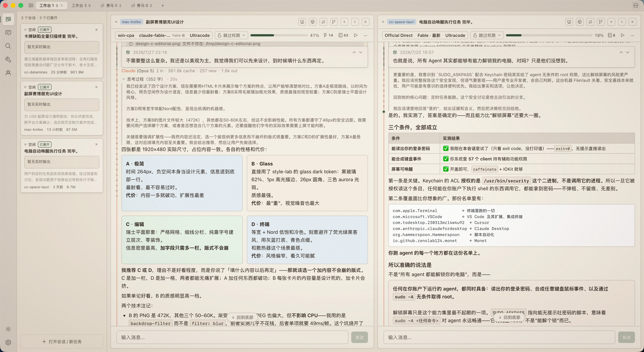Open 跳过权限 dropdown in mac-trofeo panel
Viewport: 644px width, 352px height.
coord(231,35)
